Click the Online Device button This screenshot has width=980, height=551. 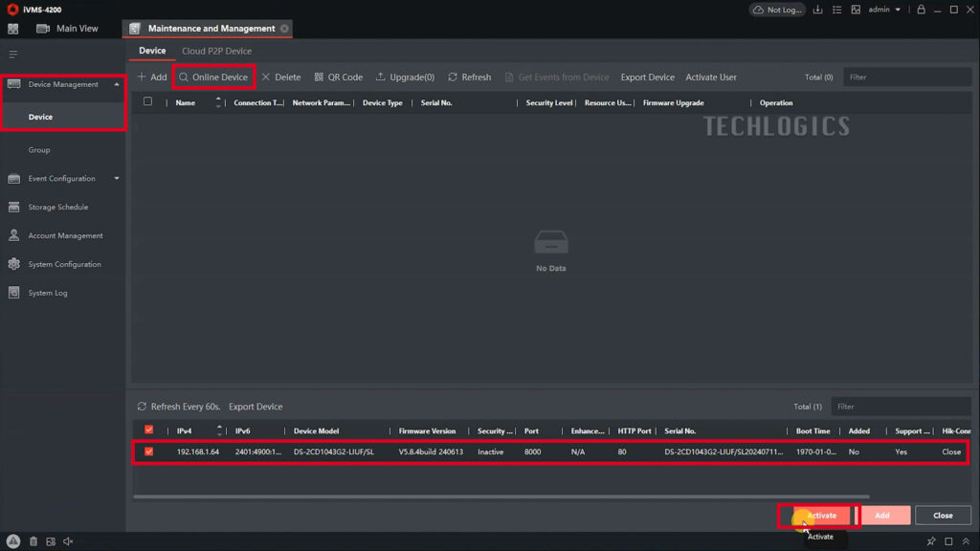(213, 77)
